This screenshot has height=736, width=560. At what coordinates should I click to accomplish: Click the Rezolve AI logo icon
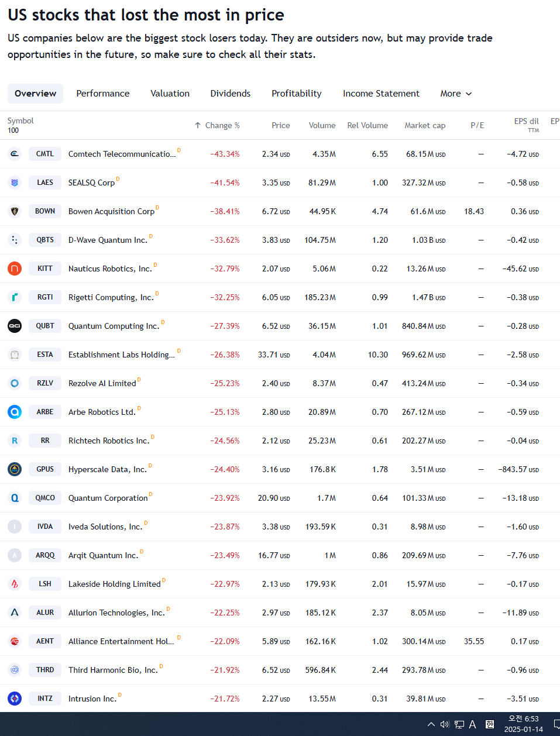click(15, 383)
